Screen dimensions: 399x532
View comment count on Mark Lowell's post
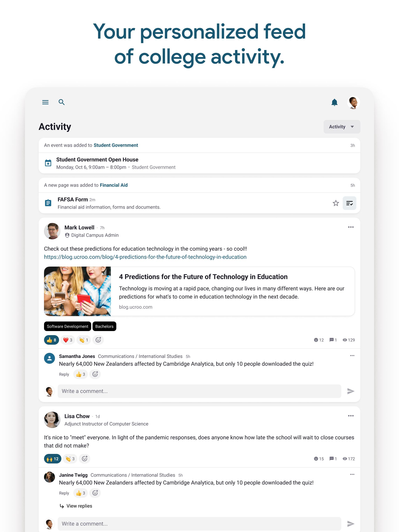coord(333,340)
